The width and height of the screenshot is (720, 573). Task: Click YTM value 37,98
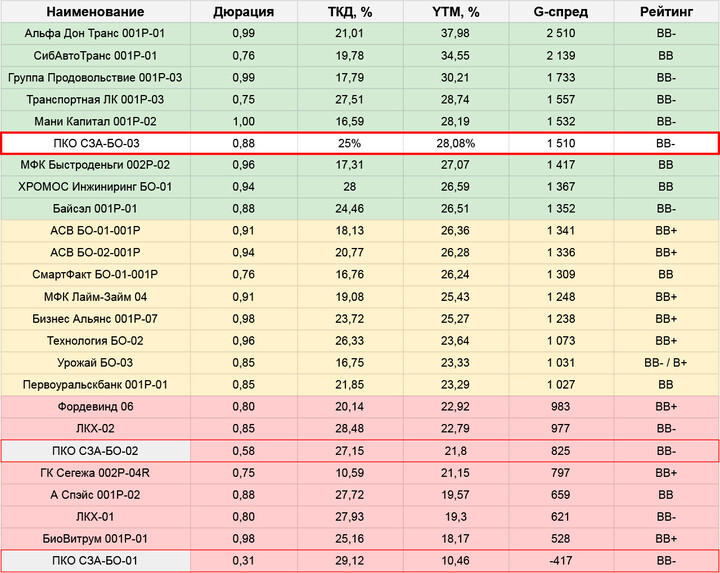coord(456,34)
